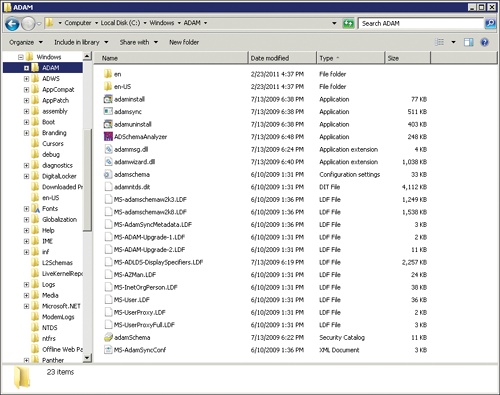The width and height of the screenshot is (500, 395).
Task: Open recent pages dropdown beside Forward
Action: [x=39, y=24]
